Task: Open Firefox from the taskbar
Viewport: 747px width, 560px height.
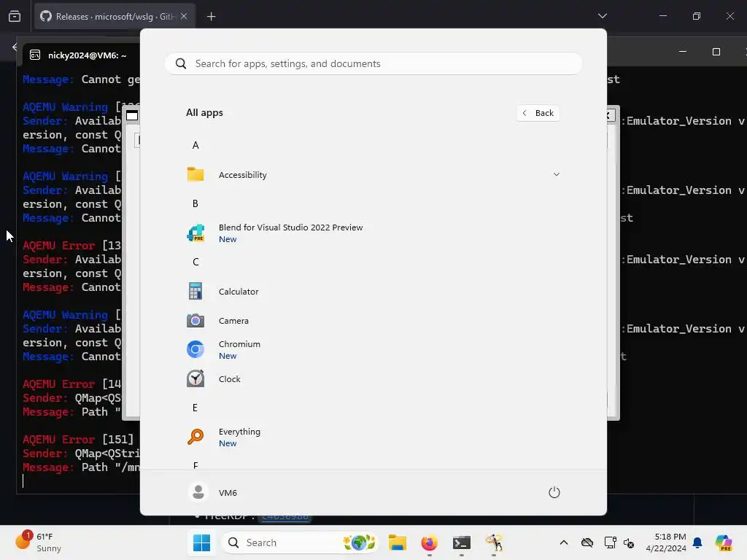Action: tap(429, 542)
